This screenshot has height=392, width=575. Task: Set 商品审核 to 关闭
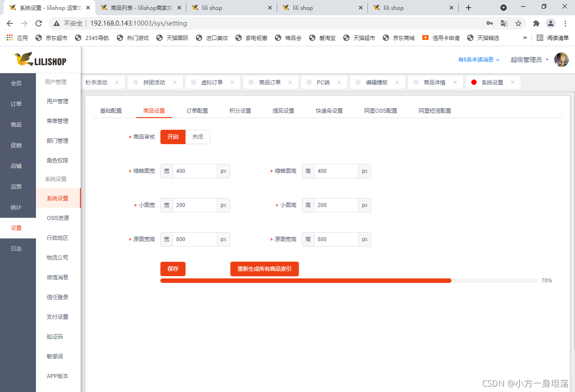(x=198, y=137)
